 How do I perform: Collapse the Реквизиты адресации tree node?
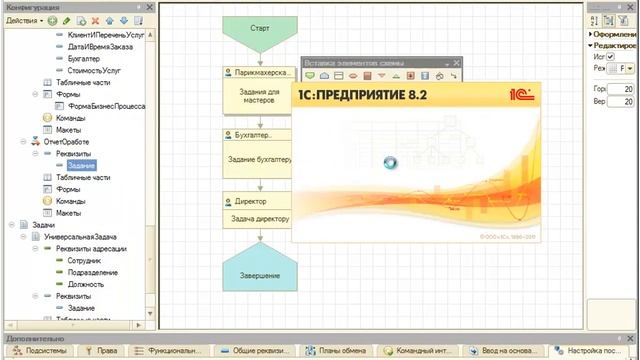pyautogui.click(x=35, y=248)
